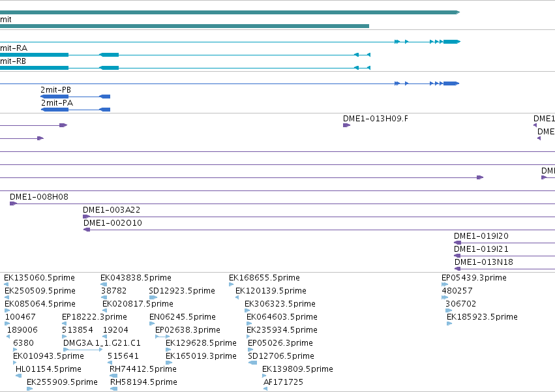
Task: Click EST label EK255909.5prime
Action: [63, 382]
